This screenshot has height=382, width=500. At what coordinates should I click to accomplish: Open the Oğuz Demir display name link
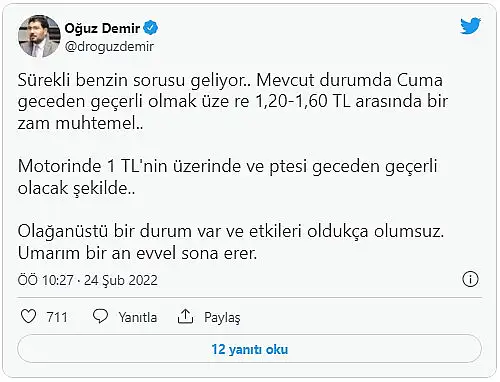[102, 28]
